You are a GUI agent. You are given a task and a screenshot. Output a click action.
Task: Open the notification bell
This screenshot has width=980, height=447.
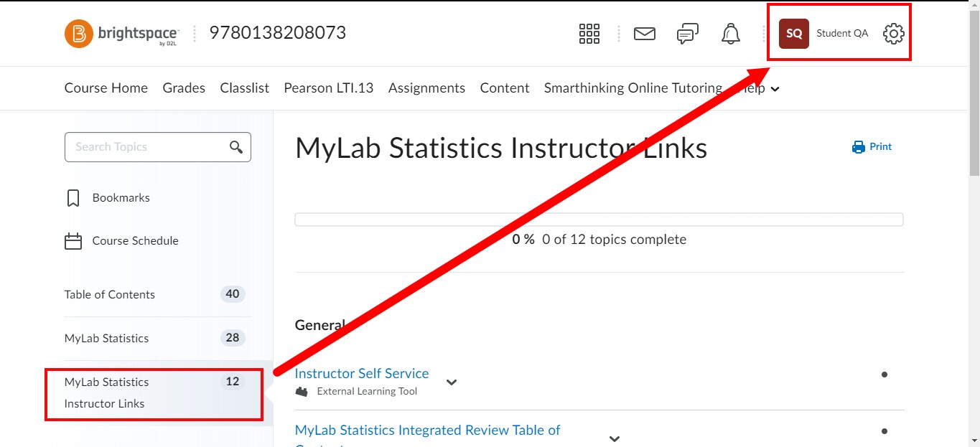coord(730,33)
